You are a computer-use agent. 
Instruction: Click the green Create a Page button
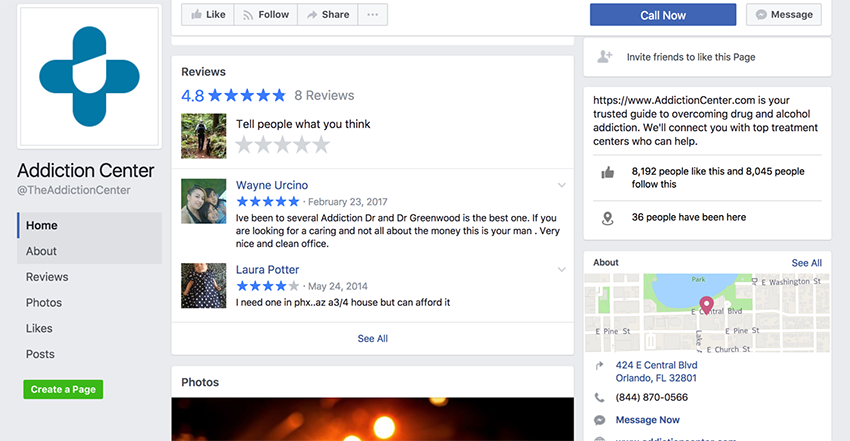63,389
